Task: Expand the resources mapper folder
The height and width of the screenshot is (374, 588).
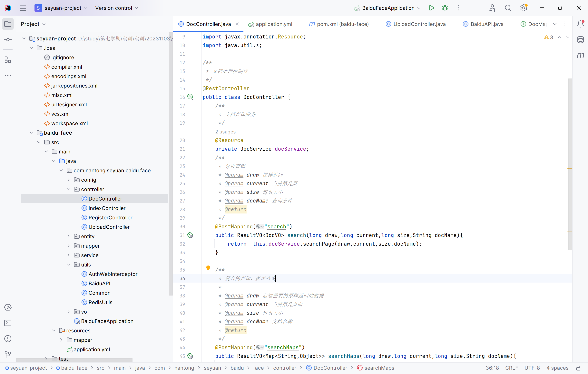Action: (61, 340)
